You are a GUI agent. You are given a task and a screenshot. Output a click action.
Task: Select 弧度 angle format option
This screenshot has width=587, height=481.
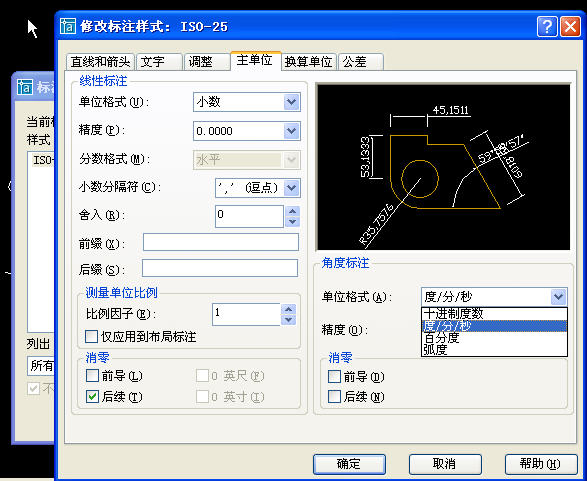[494, 350]
